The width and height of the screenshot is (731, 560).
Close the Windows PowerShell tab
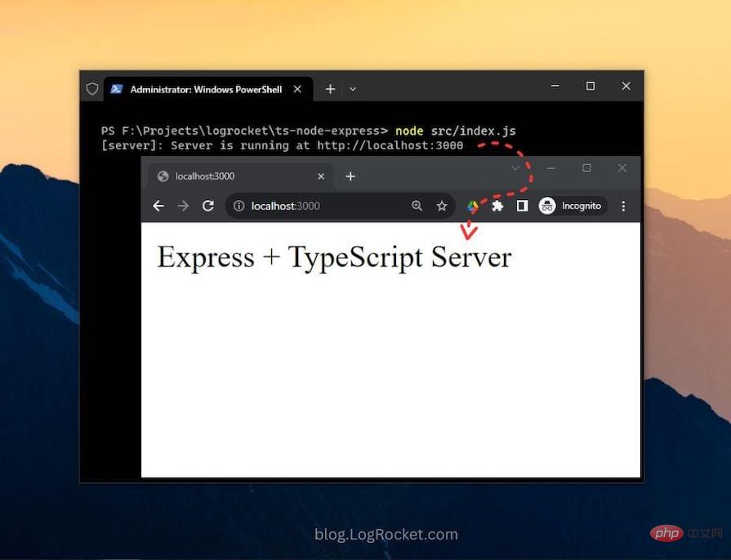[x=297, y=89]
